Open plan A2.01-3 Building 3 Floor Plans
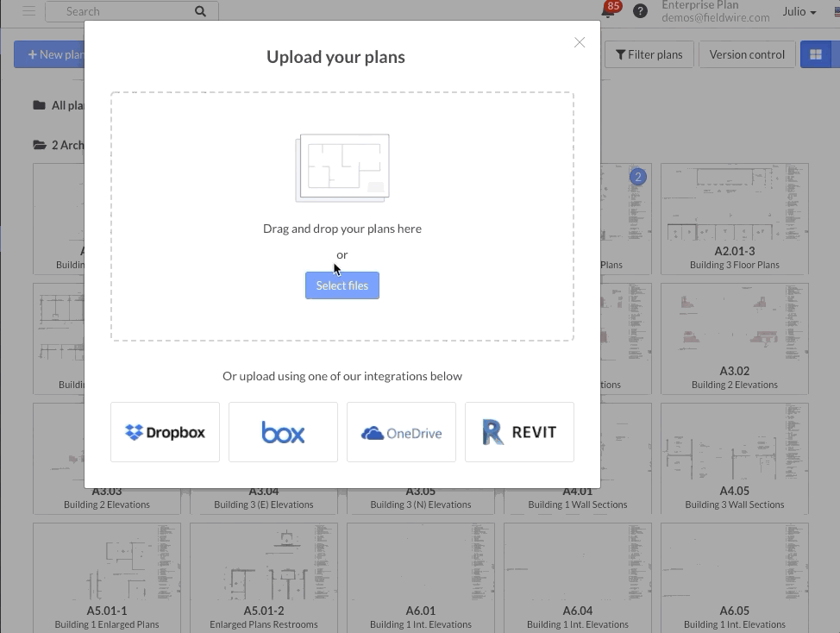Screen dimensions: 840x633 (735, 219)
